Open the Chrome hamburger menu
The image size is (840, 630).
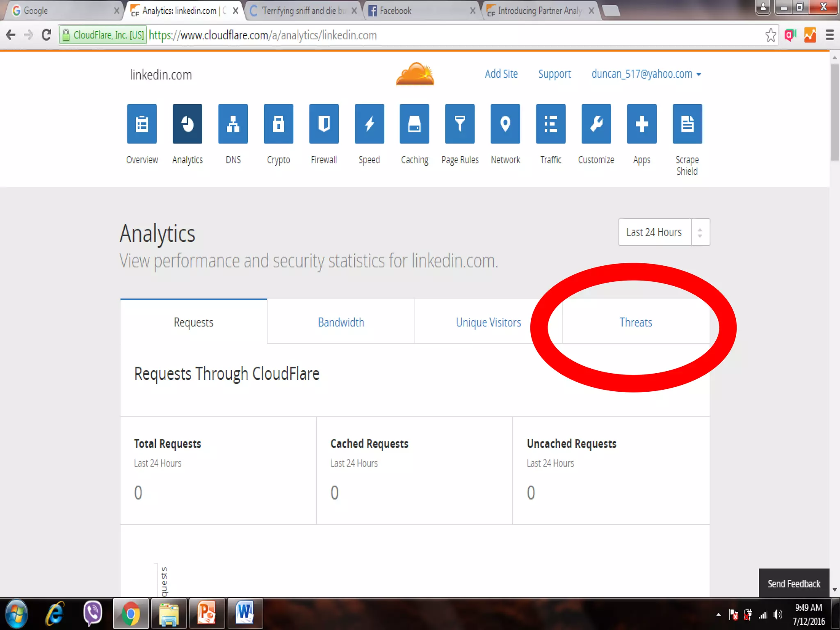coord(829,35)
